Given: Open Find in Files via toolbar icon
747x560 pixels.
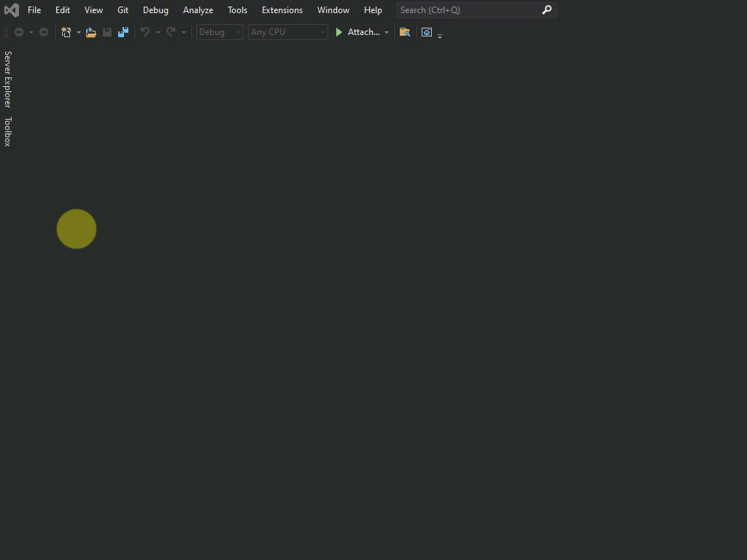Looking at the screenshot, I should click(405, 32).
